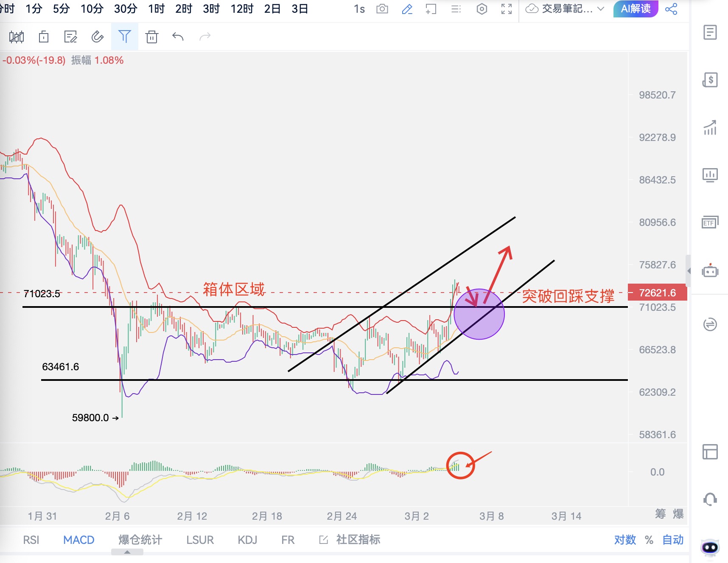
Task: Select the pencil drawing tool
Action: click(407, 9)
